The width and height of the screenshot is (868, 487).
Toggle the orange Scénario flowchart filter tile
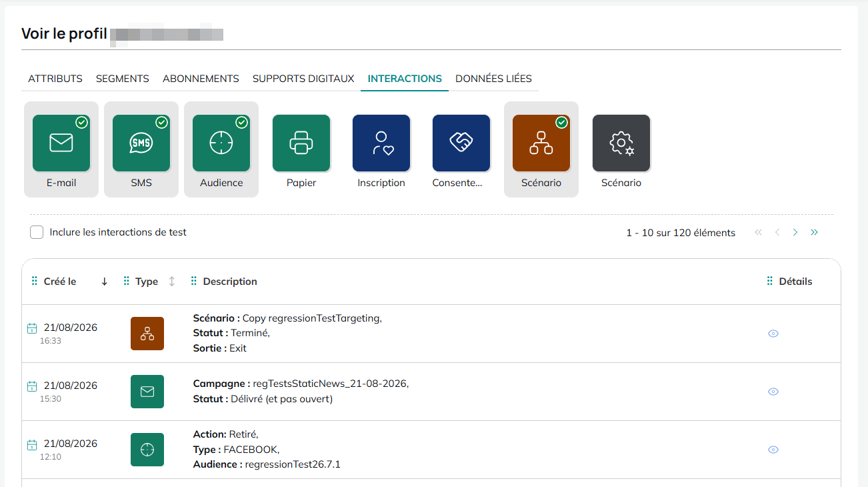(x=541, y=149)
